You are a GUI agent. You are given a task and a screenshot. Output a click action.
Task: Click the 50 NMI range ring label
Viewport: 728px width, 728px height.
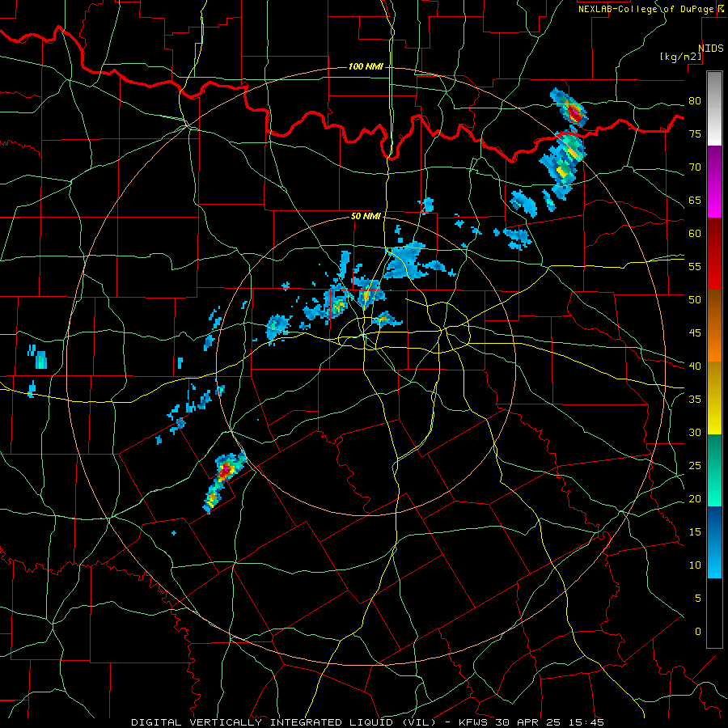[366, 216]
